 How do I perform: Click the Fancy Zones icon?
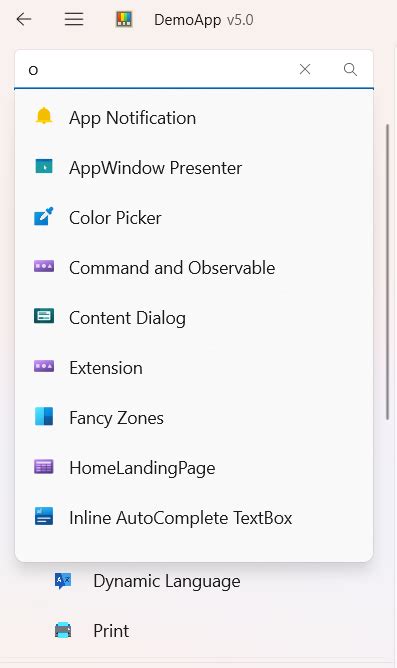tap(44, 417)
